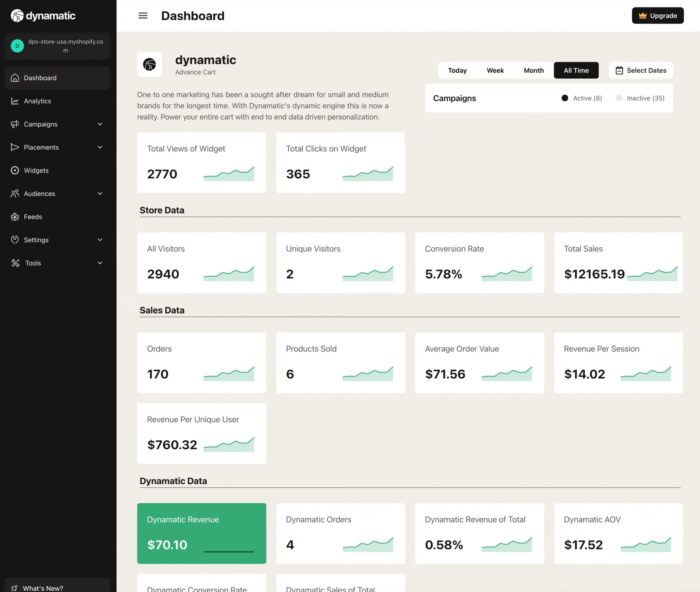Switch to the Today time range
Viewport: 700px width, 592px height.
click(x=457, y=70)
